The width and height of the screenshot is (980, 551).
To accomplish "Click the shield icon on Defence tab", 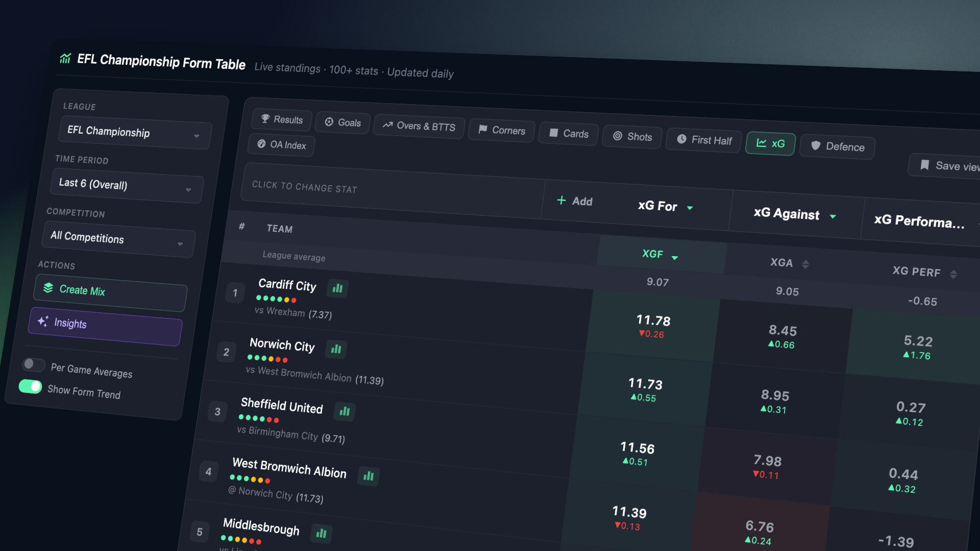I will pyautogui.click(x=816, y=145).
